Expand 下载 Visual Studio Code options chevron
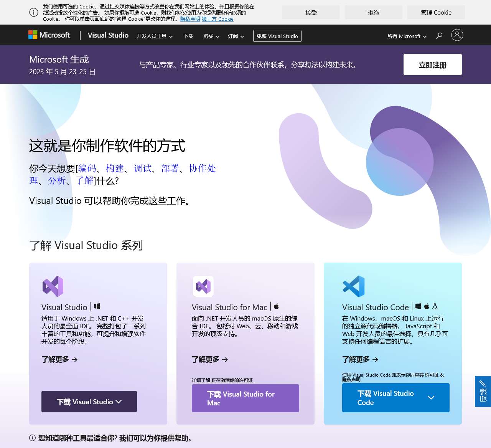 431,398
